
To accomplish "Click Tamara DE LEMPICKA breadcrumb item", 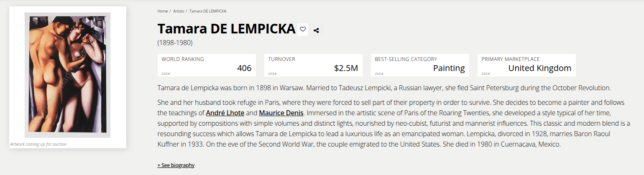I will click(x=208, y=11).
